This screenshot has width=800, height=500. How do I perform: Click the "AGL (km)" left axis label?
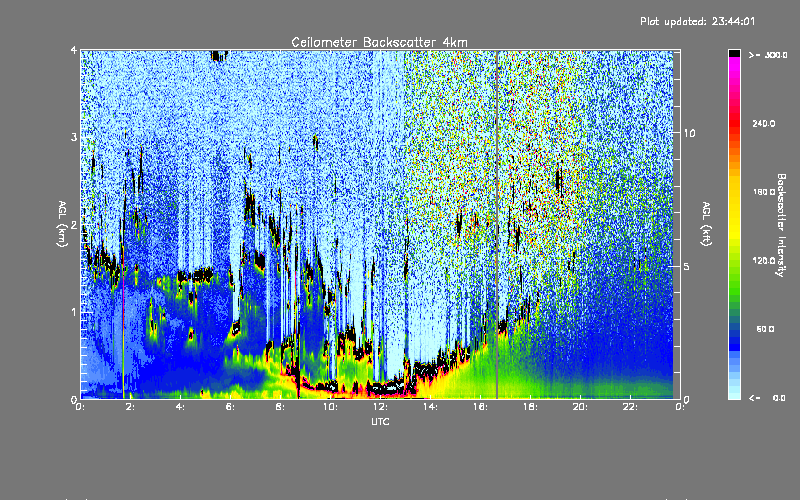click(x=62, y=224)
